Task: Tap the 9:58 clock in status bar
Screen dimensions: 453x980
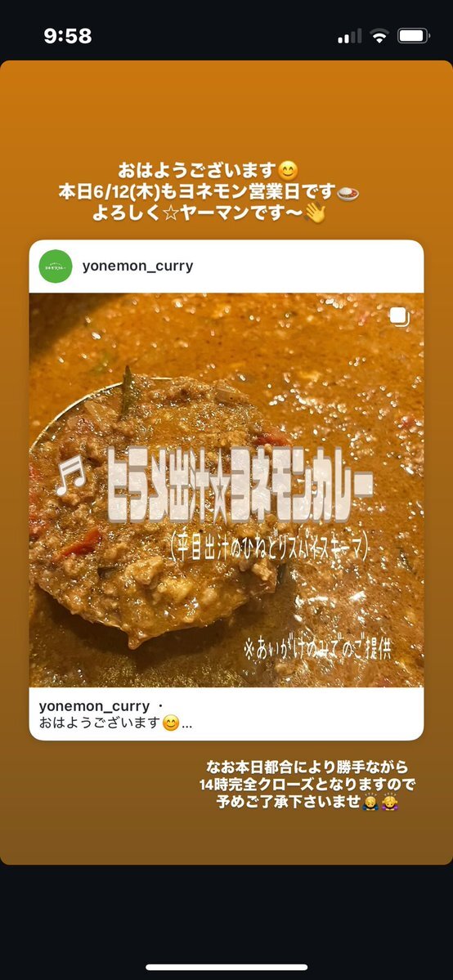Action: pyautogui.click(x=68, y=36)
